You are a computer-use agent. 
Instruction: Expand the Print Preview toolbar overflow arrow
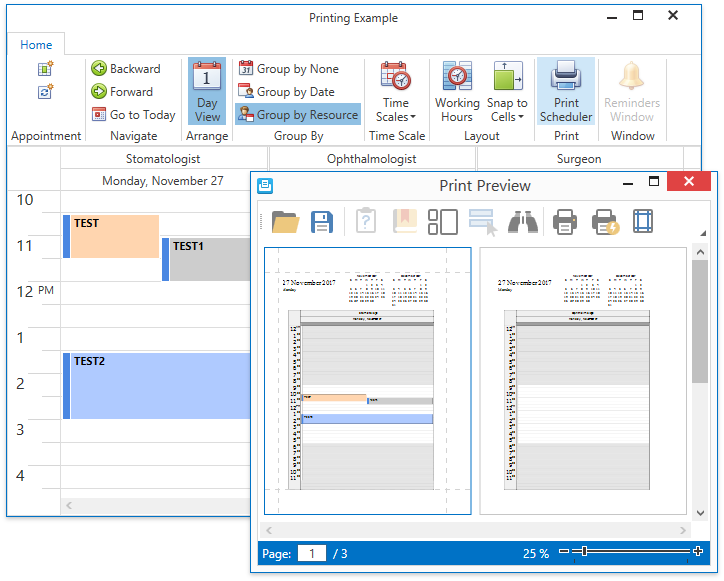(703, 233)
